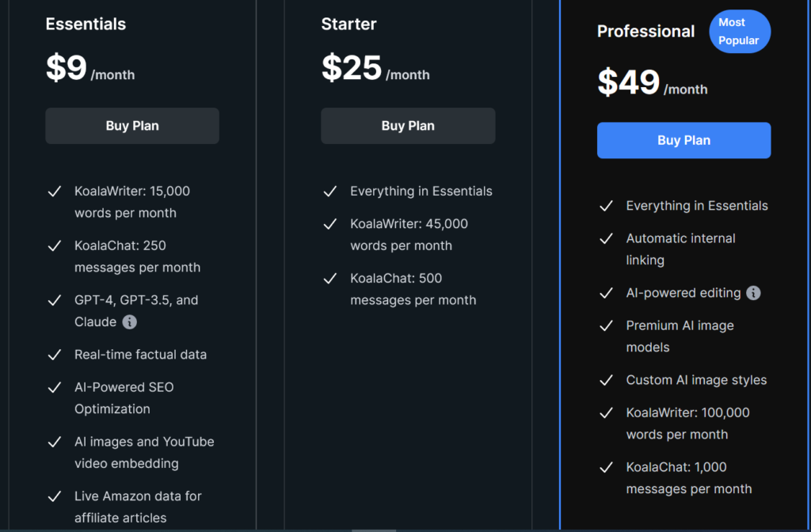
Task: Select the Essentials plan heading
Action: coord(86,24)
